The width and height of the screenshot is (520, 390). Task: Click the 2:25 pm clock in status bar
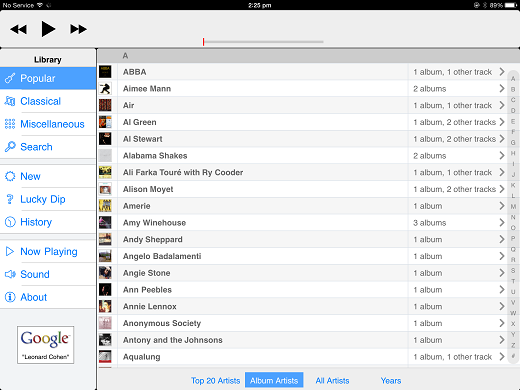tap(260, 5)
